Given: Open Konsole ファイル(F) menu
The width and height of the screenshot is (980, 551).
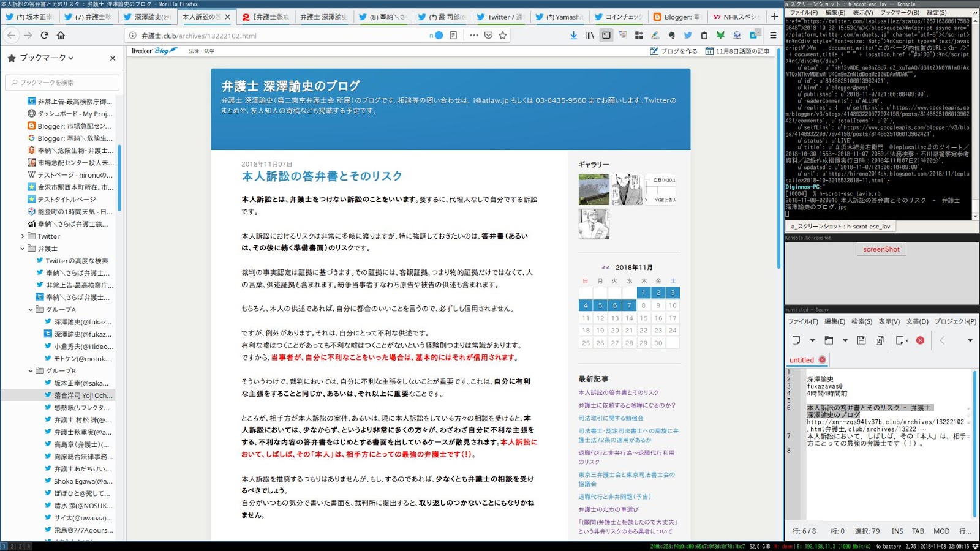Looking at the screenshot, I should 804,12.
